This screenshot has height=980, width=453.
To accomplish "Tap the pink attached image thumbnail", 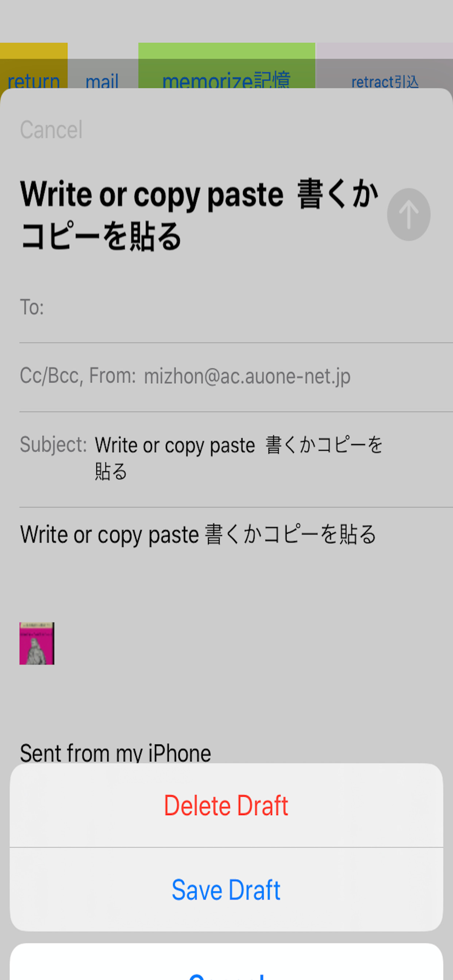I will [x=37, y=643].
